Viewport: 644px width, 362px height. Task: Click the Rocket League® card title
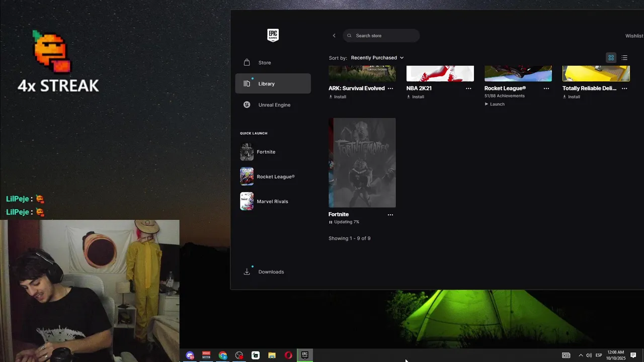505,88
